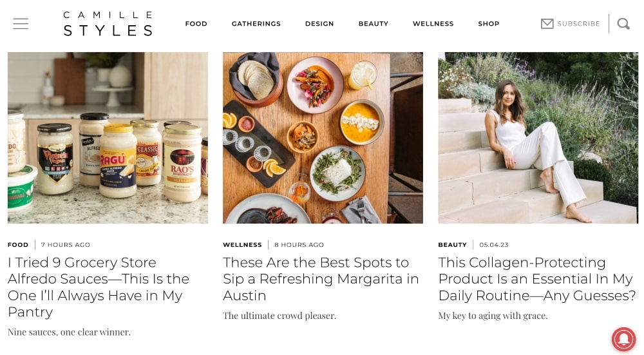Image resolution: width=644 pixels, height=355 pixels.
Task: Click the subscribe envelope icon
Action: tap(547, 24)
